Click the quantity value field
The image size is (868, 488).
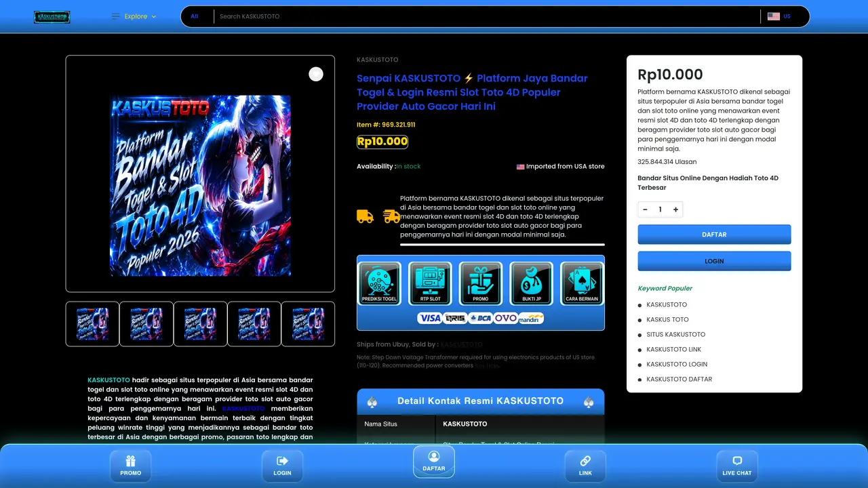pyautogui.click(x=660, y=209)
